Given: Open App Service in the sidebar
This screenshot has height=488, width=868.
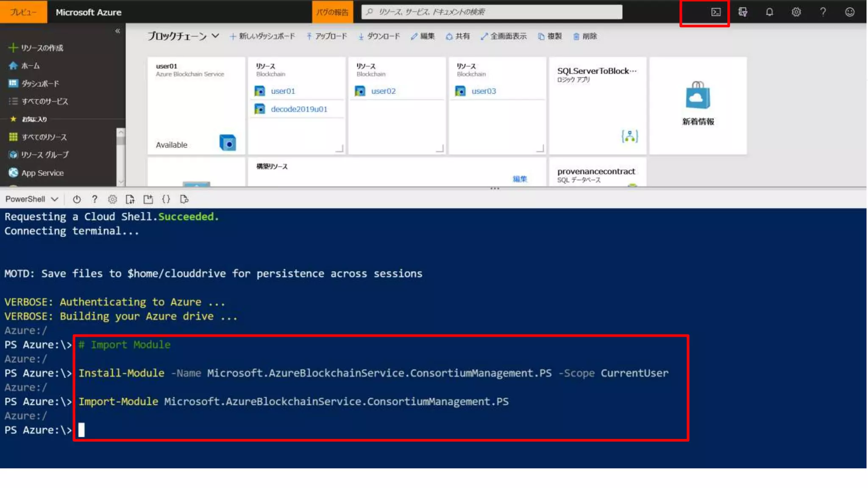Looking at the screenshot, I should 42,173.
